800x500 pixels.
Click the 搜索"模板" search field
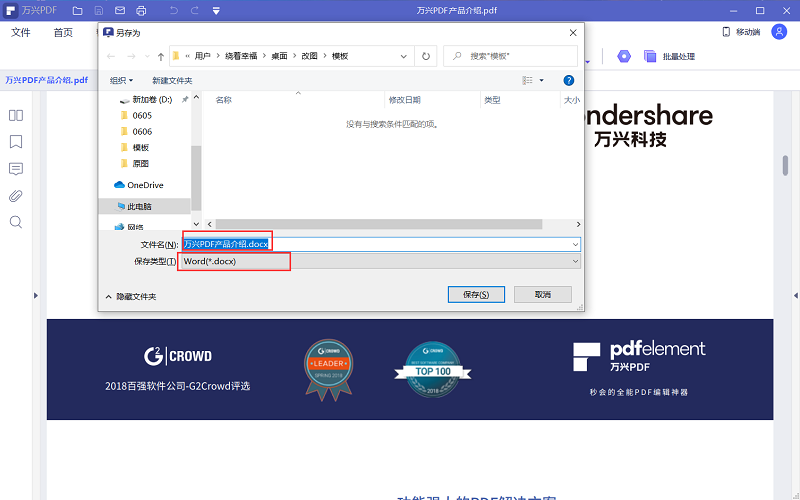coord(511,56)
